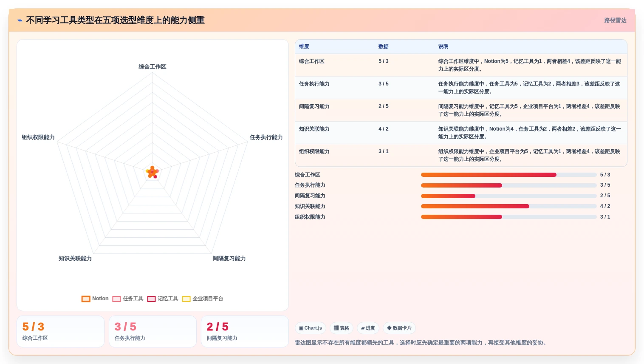Click the 路径雷达 label in header
The width and height of the screenshot is (644, 364).
(x=615, y=20)
